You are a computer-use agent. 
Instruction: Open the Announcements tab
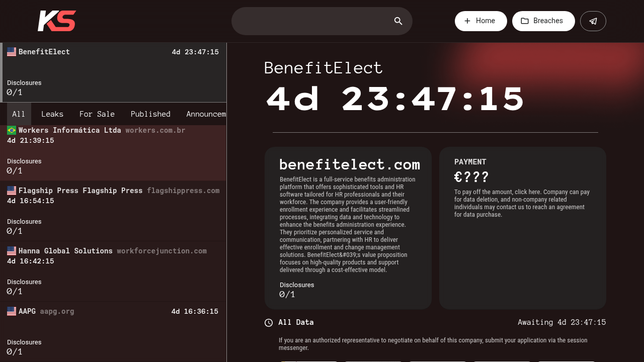[x=206, y=114]
